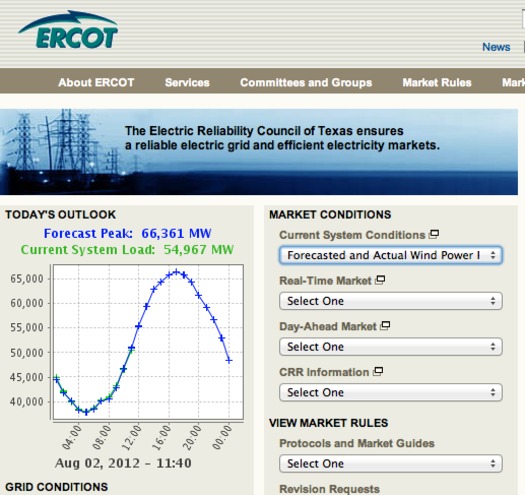Click CRR Information heading link
Screen dimensions: 525x495
coord(324,372)
